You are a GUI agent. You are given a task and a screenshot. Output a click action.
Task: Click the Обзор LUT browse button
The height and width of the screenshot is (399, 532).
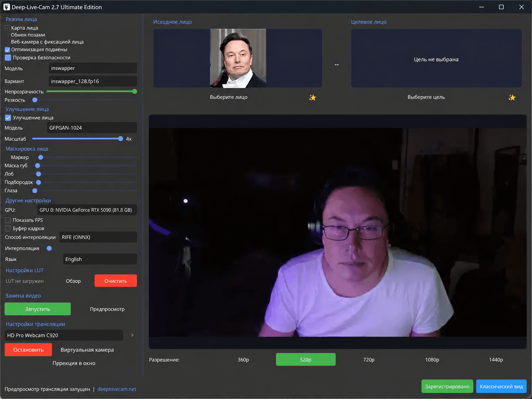point(73,281)
